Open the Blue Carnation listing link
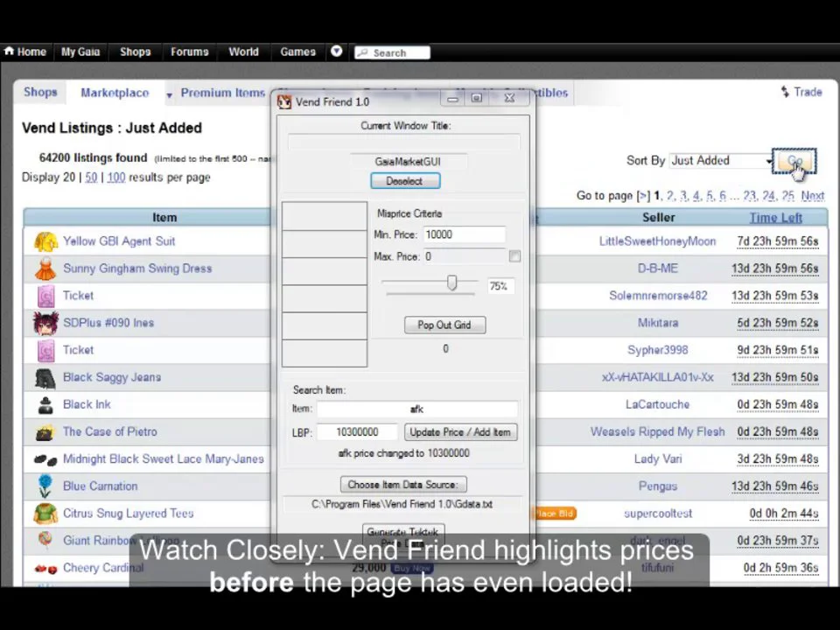 pos(100,486)
